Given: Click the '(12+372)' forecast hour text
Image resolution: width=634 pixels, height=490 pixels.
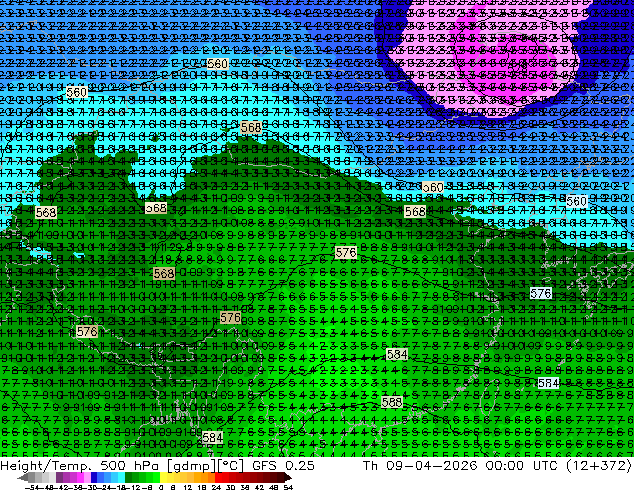Looking at the screenshot, I should tap(598, 466).
